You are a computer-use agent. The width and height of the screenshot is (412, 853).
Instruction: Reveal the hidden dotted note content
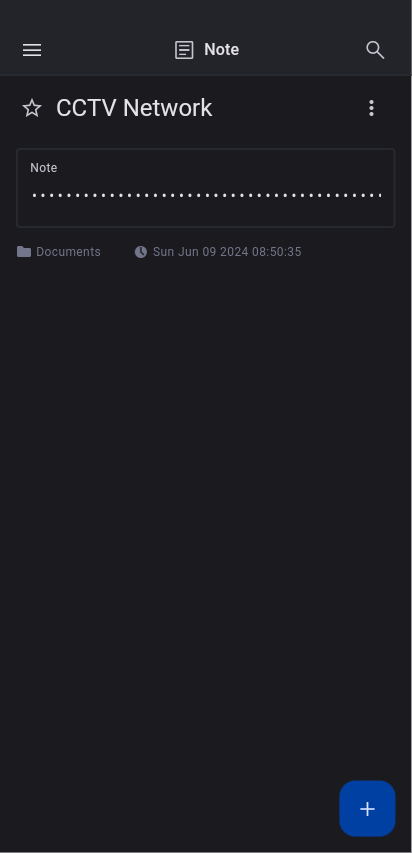pos(206,195)
